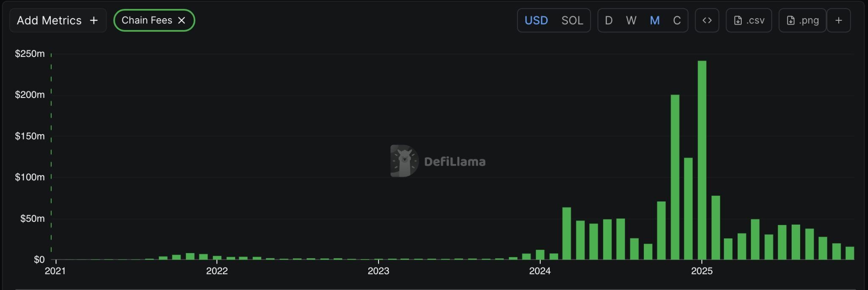
Task: Select weekly (W) interval
Action: click(x=631, y=20)
